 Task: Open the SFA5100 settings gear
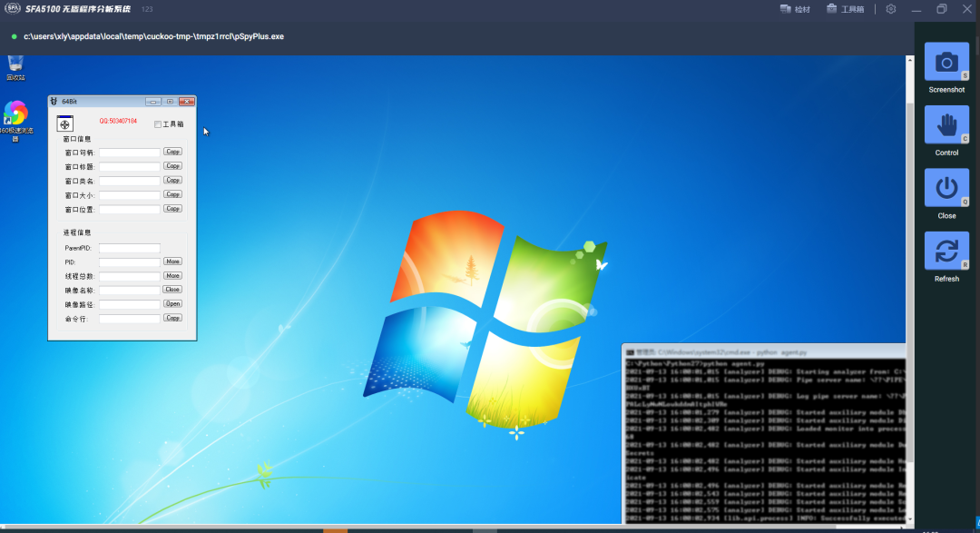891,9
